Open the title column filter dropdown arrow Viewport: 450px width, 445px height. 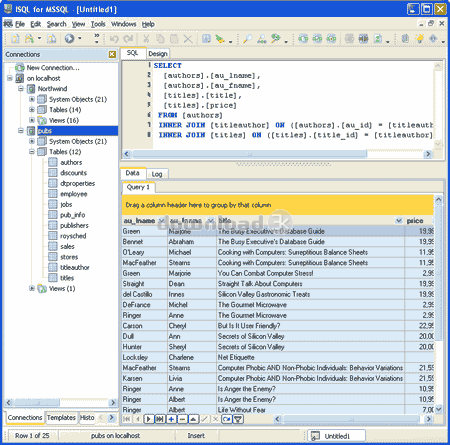[399, 220]
